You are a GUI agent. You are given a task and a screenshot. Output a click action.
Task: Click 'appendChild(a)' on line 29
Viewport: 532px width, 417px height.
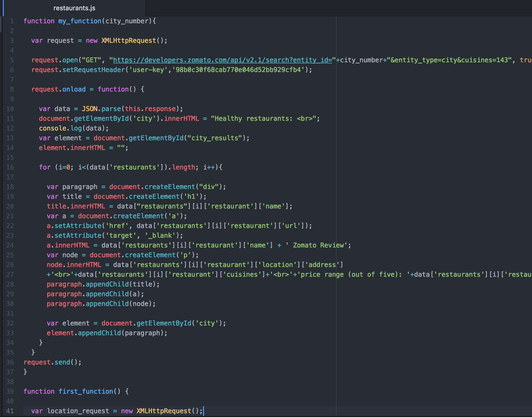pyautogui.click(x=113, y=294)
